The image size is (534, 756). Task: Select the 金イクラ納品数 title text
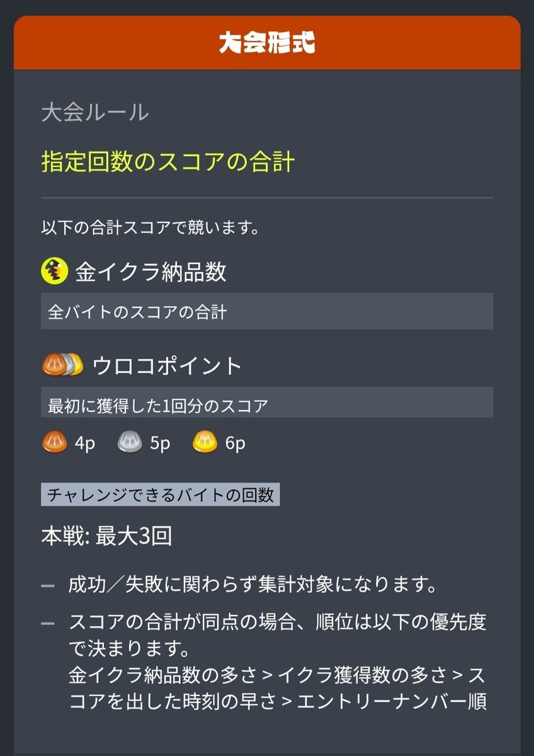pyautogui.click(x=151, y=272)
